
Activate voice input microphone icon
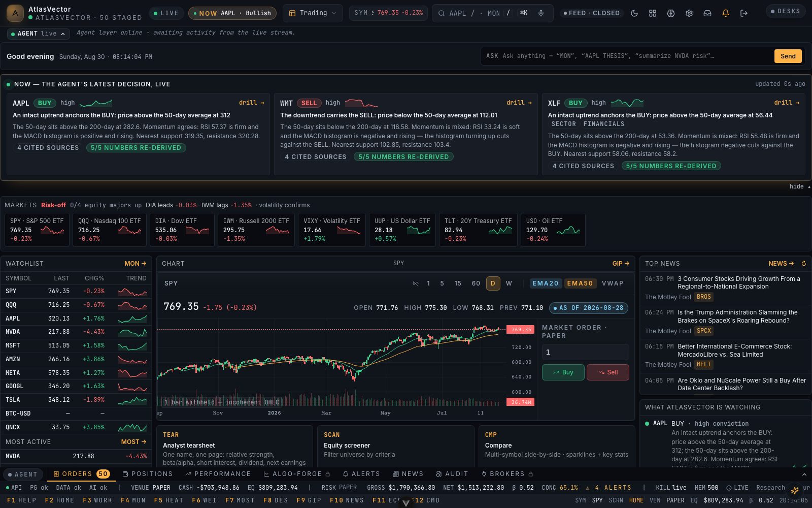point(541,13)
